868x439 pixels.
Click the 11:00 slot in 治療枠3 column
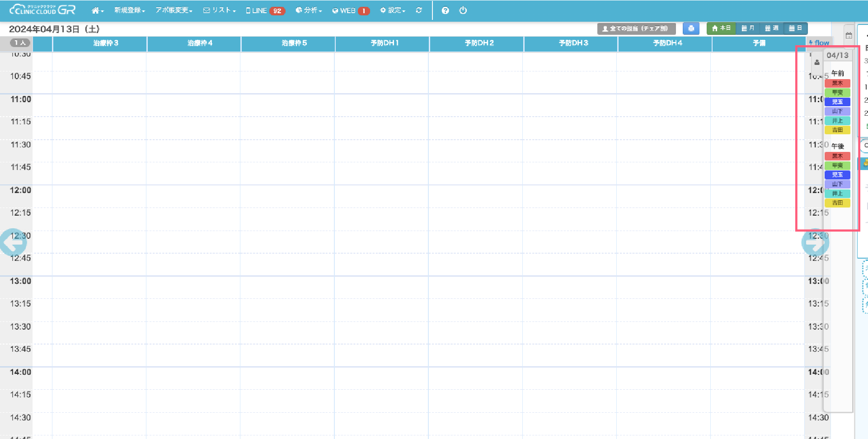[x=99, y=105]
